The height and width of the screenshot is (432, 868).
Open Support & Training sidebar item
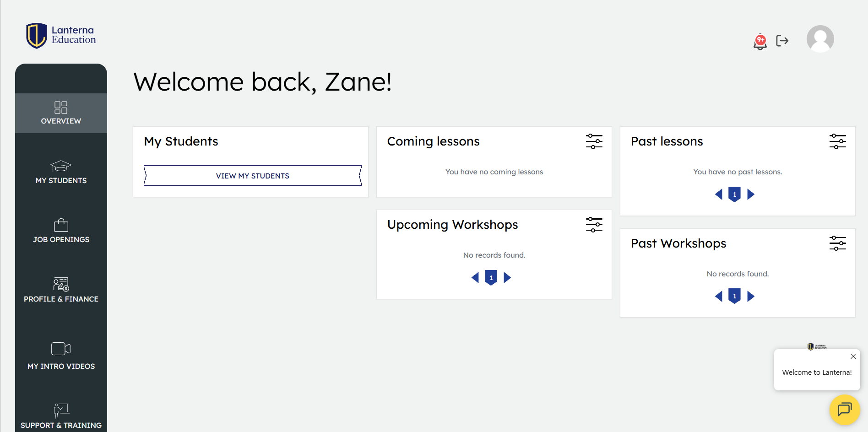[61, 416]
